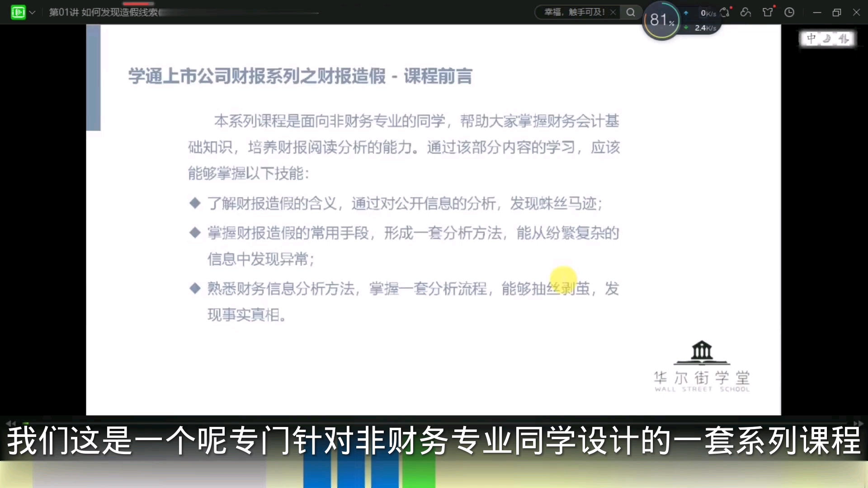Click the bullet line 了解财报造假的含义
This screenshot has height=488, width=868.
pos(396,204)
